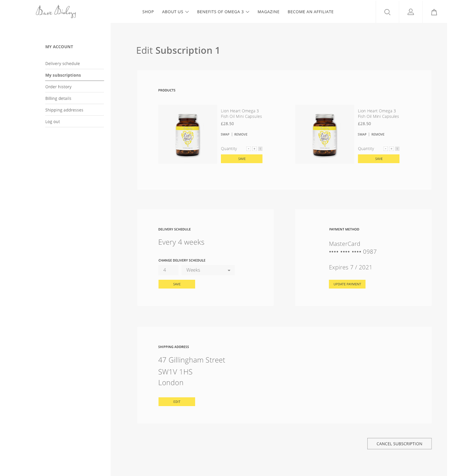The image size is (476, 476).
Task: Click the 'SW1V 1HS' postcode text
Action: click(175, 372)
